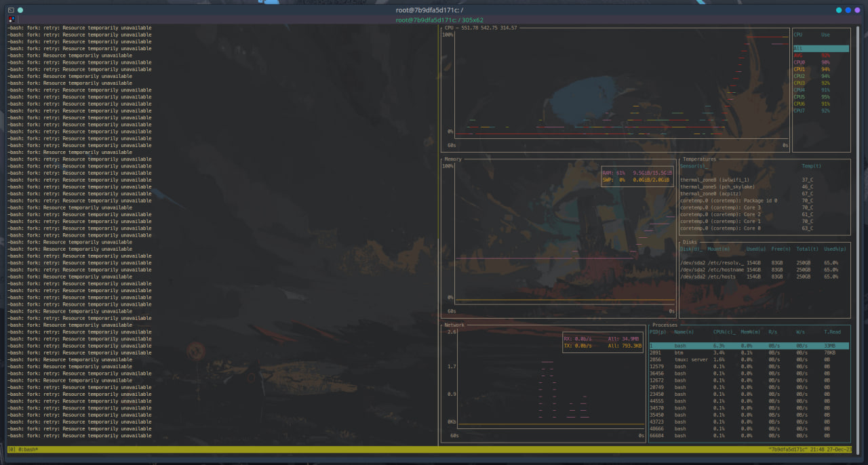Select the coretemp Core 2 sensor row
The width and height of the screenshot is (868, 465).
pos(764,214)
